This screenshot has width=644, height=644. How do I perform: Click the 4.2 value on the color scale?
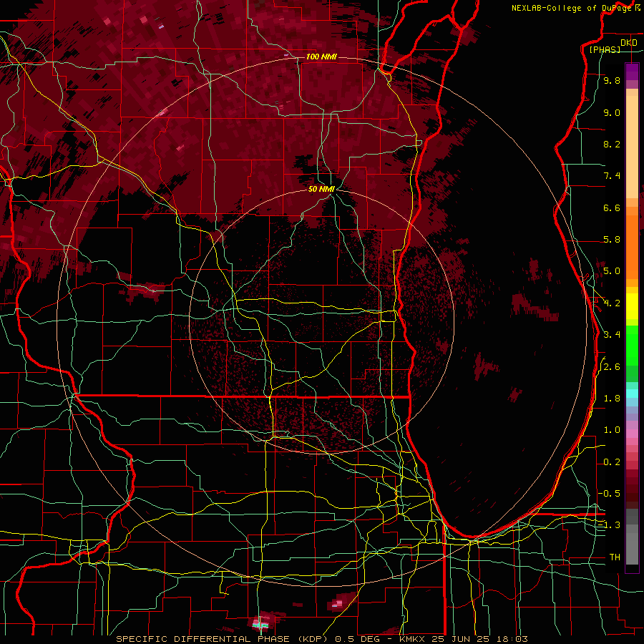[x=612, y=303]
